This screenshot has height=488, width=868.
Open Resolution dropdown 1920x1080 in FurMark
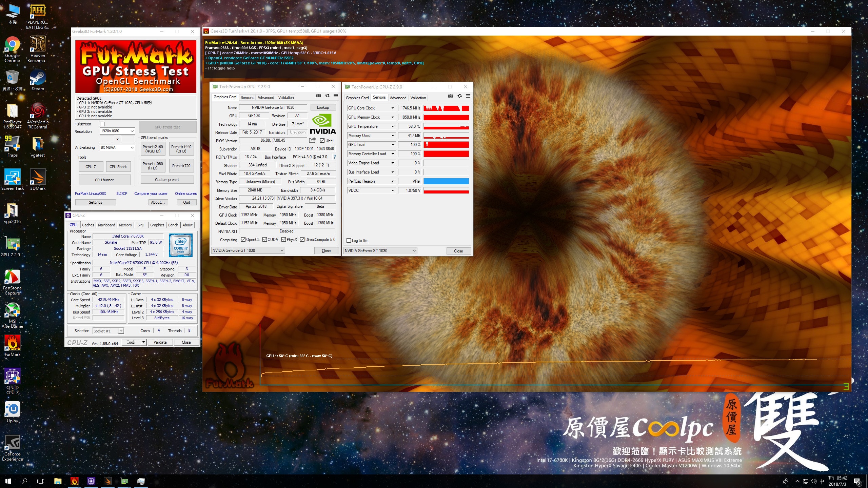117,131
